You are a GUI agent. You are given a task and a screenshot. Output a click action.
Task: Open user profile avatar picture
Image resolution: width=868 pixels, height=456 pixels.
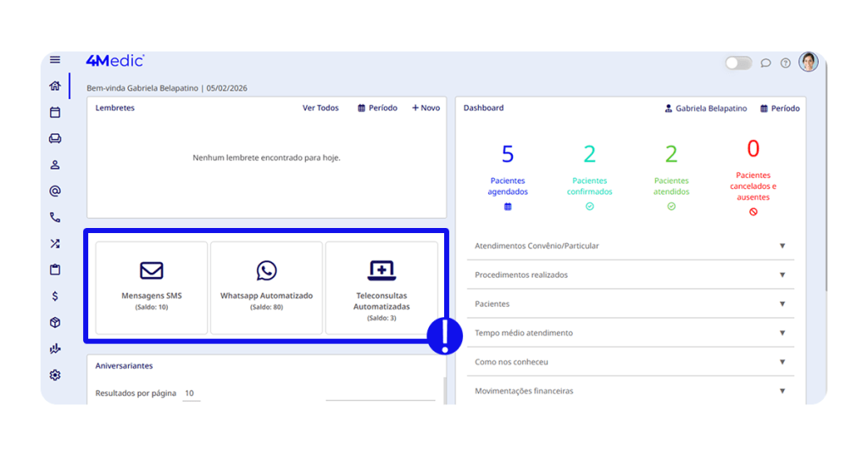[x=808, y=62]
